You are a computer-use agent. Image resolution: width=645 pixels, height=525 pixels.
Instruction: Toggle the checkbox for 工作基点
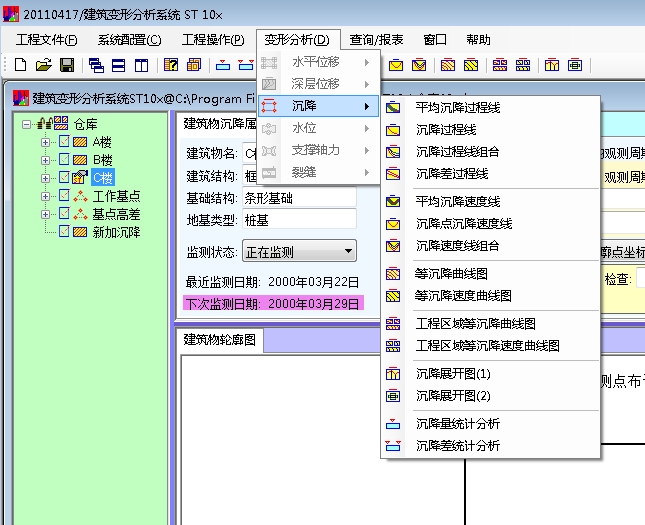pyautogui.click(x=64, y=196)
